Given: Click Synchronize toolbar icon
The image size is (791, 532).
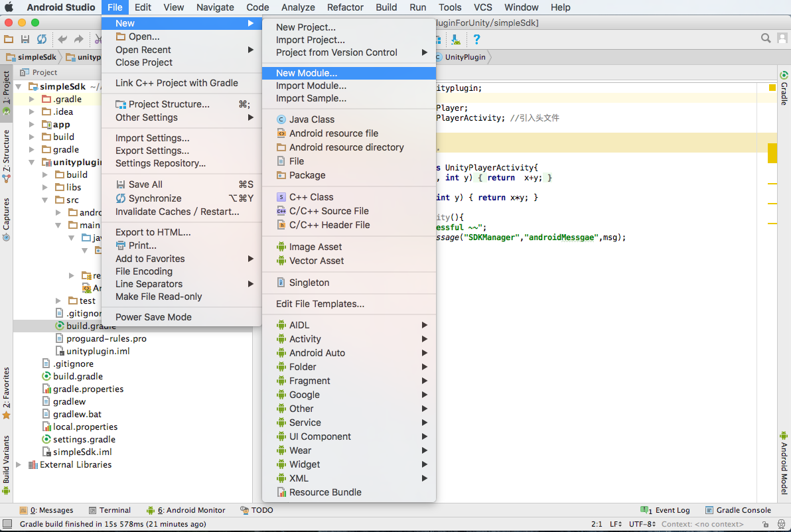Looking at the screenshot, I should 42,39.
